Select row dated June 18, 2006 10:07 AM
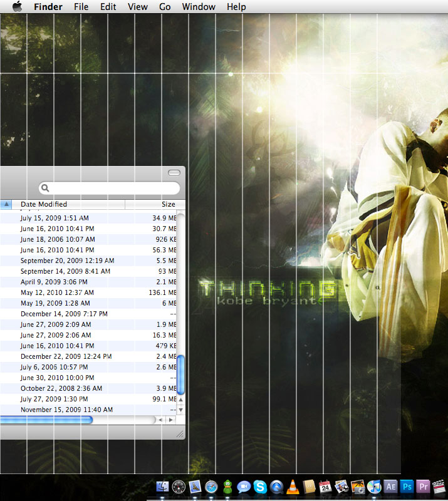448x501 pixels. (x=88, y=239)
